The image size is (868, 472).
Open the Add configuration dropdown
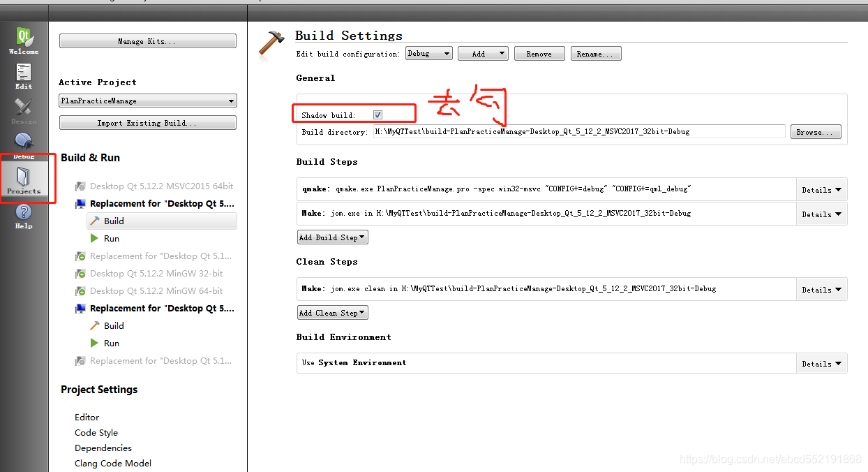point(483,54)
